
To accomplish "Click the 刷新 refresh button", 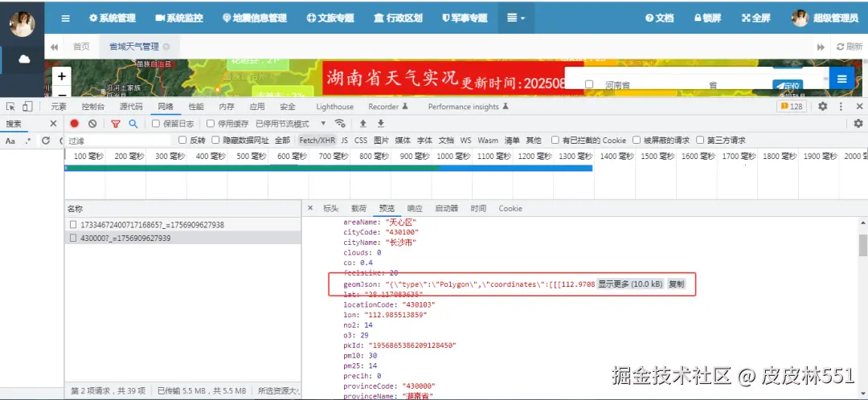I will (x=850, y=47).
